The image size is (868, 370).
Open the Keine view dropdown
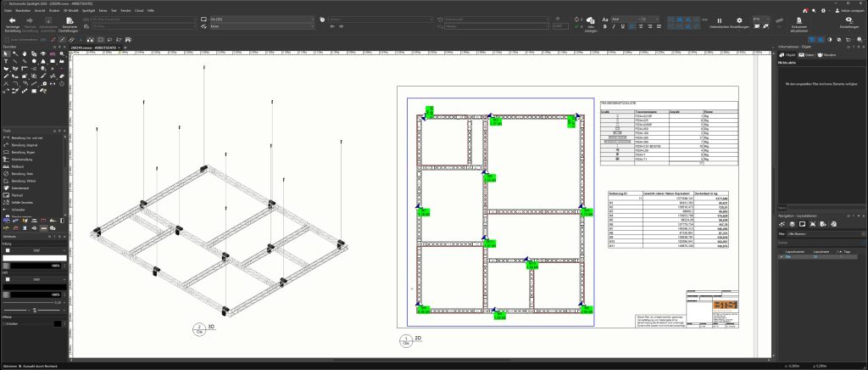[261, 26]
